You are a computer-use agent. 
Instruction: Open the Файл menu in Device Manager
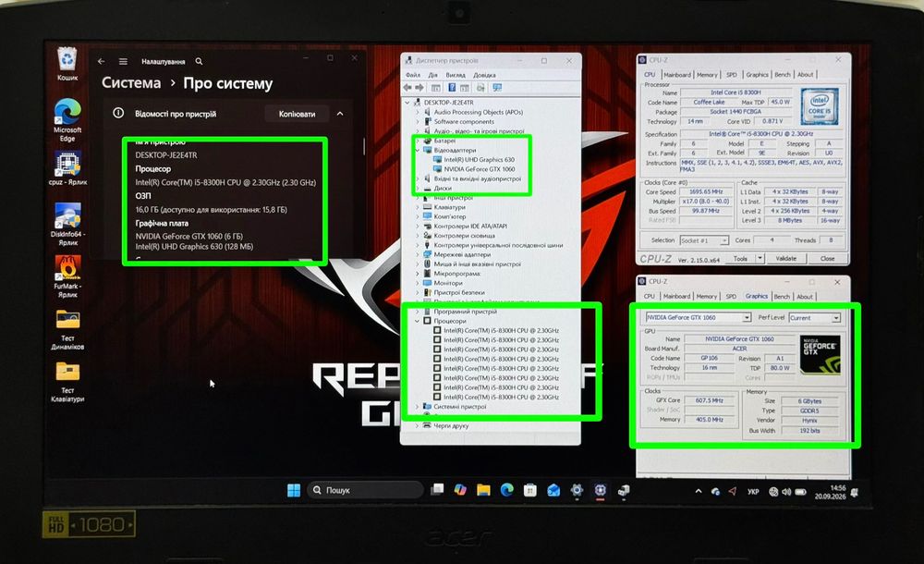click(x=413, y=75)
